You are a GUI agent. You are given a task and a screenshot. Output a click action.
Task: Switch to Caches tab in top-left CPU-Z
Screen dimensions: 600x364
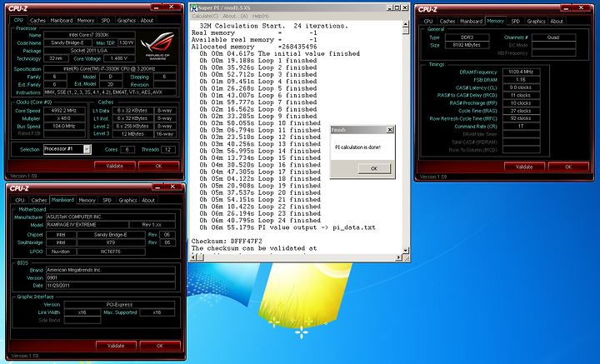click(x=37, y=21)
